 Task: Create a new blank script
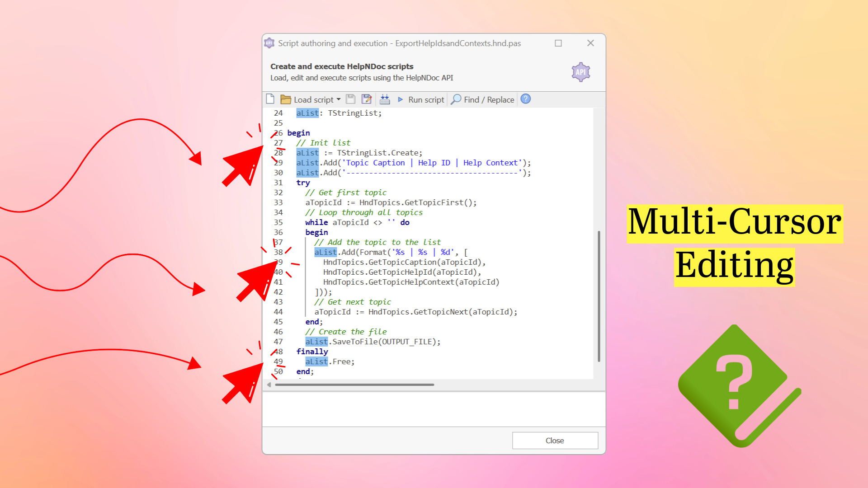coord(270,99)
